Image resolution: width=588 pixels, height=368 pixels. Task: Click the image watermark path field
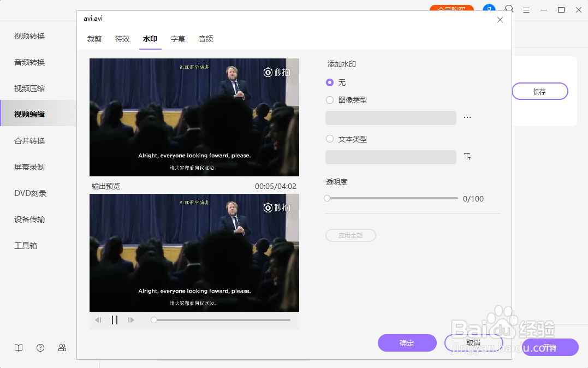point(391,118)
